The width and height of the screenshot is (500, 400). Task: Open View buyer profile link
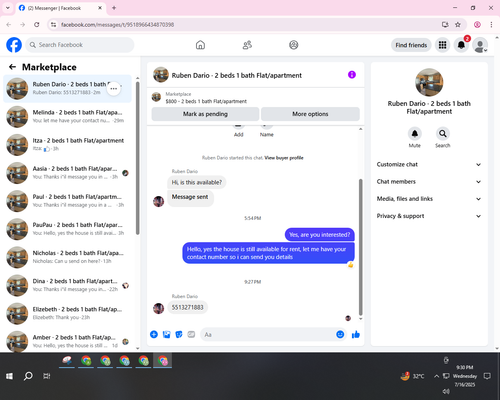[x=284, y=158]
